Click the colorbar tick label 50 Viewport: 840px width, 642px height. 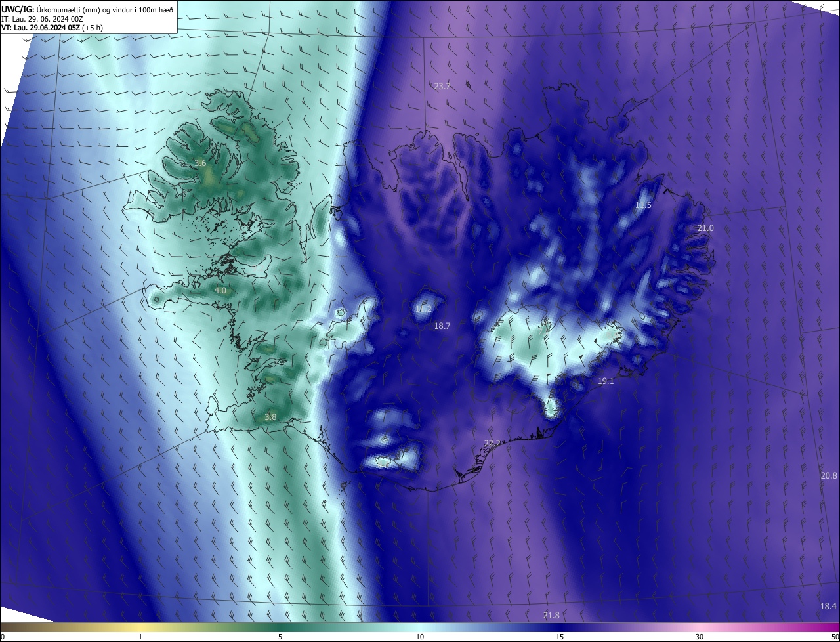tap(835, 637)
